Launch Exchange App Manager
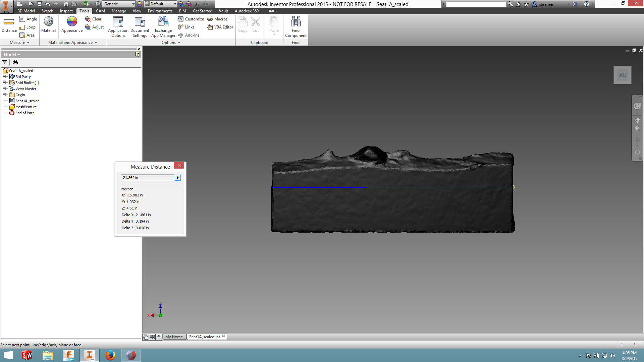Screen dimensions: 644x362 coord(163,27)
